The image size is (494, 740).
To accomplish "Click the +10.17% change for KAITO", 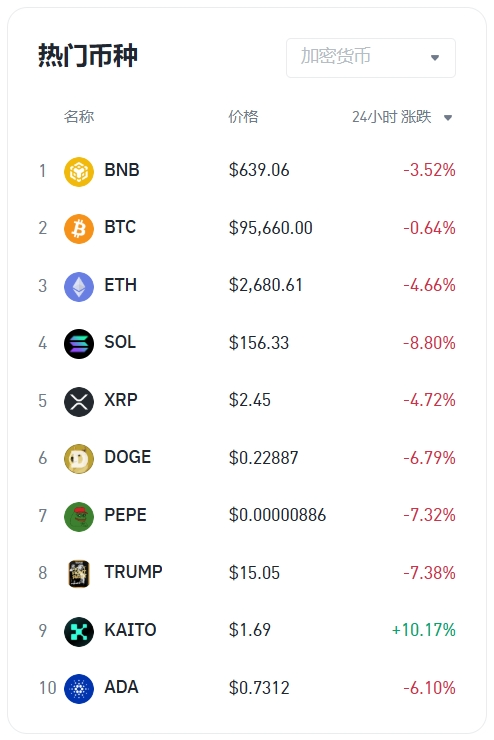I will click(x=424, y=630).
